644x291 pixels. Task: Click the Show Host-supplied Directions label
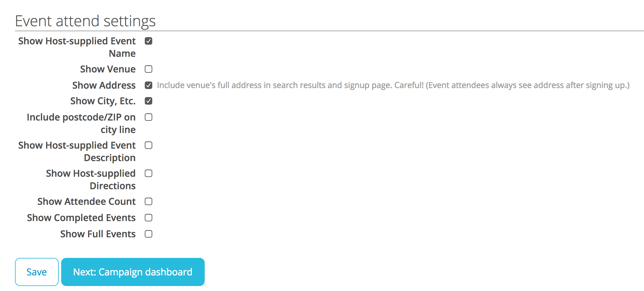90,180
